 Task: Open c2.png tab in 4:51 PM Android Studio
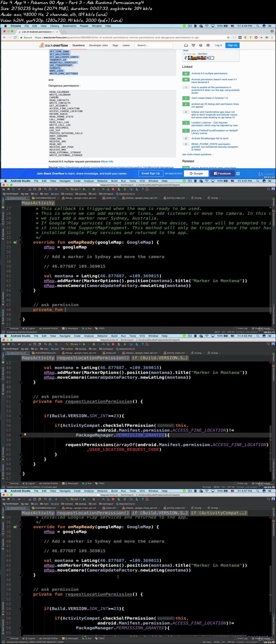[198, 198]
